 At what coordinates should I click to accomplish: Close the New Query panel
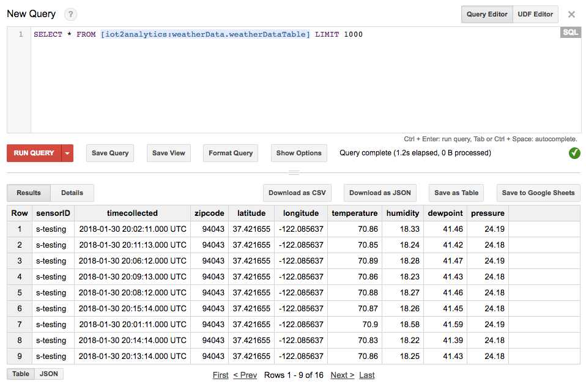tap(571, 15)
